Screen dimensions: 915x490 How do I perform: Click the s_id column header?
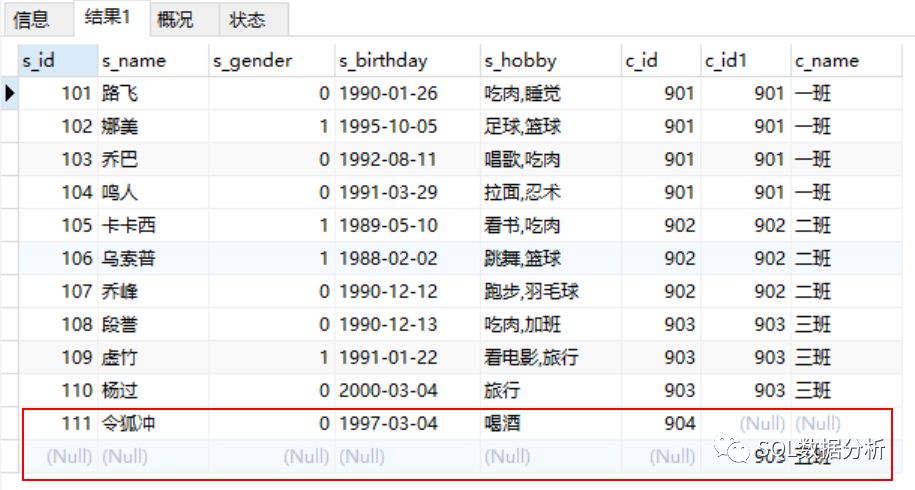point(58,61)
